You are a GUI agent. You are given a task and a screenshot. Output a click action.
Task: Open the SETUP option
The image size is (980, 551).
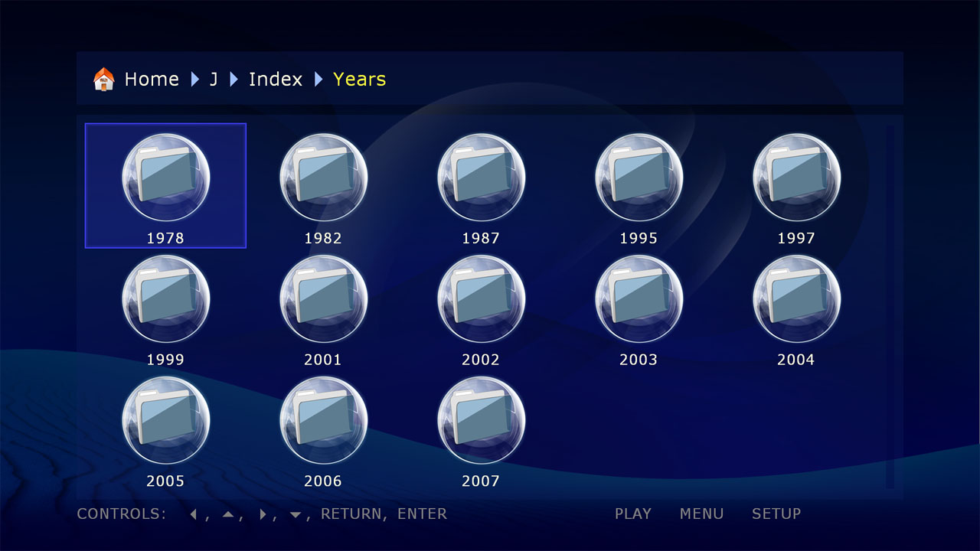[776, 514]
